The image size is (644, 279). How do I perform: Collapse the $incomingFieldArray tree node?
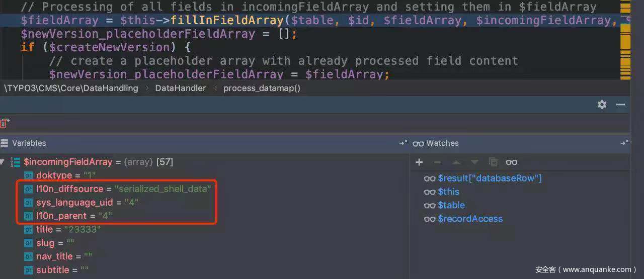3,162
